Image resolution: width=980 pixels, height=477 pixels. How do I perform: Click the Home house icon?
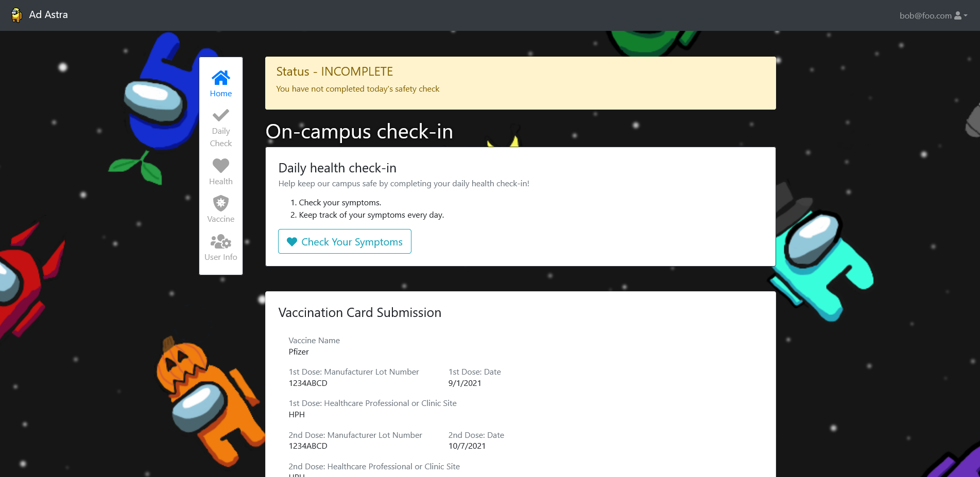(x=221, y=78)
